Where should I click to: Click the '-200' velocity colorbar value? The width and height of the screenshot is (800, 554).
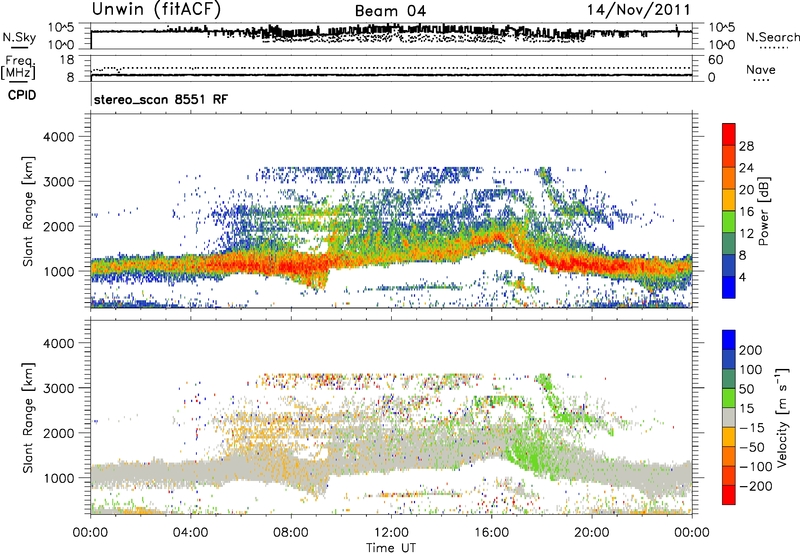(x=755, y=486)
